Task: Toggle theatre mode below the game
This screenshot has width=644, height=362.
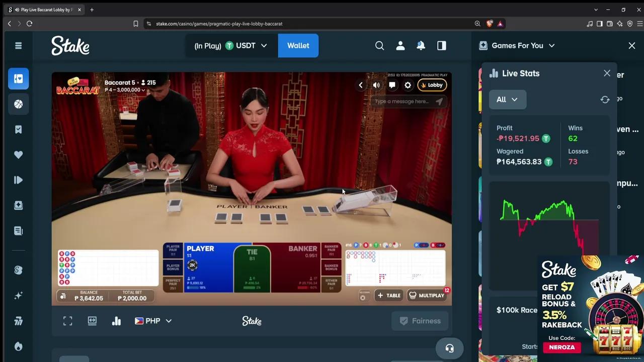Action: (92, 321)
